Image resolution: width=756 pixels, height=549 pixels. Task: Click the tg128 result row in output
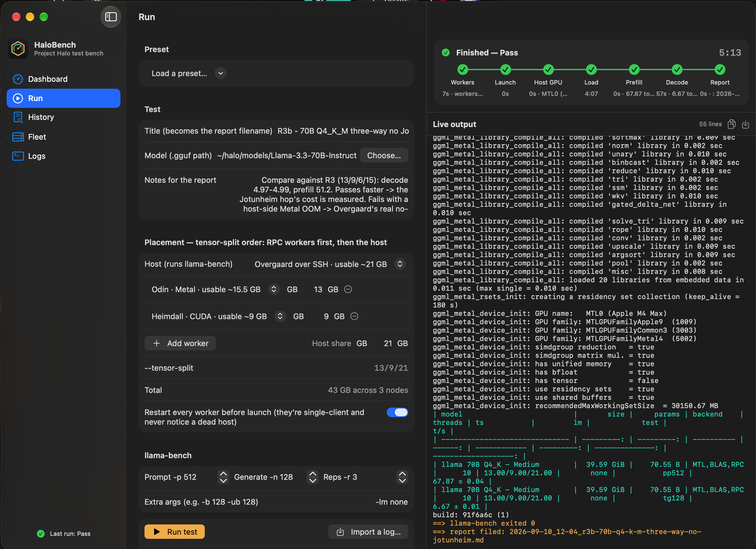coord(588,498)
